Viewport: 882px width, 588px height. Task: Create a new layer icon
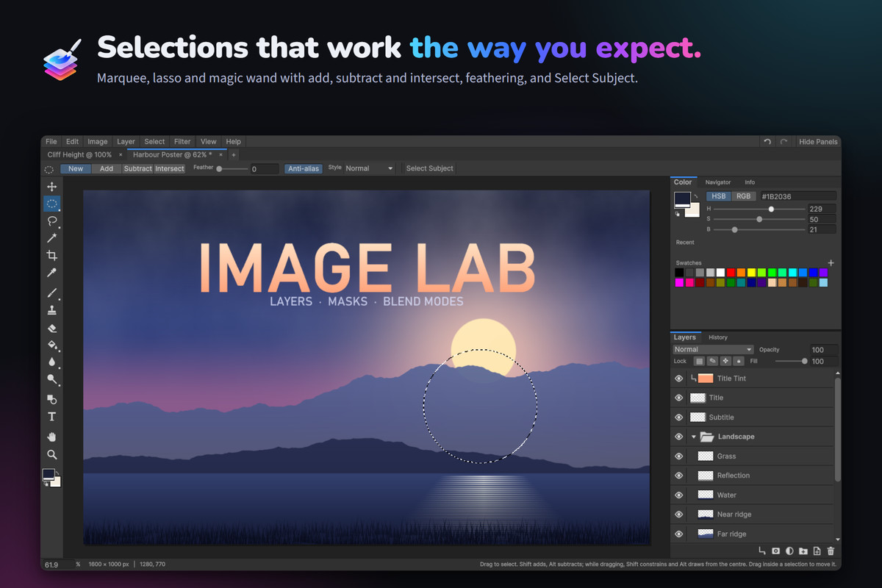click(817, 551)
